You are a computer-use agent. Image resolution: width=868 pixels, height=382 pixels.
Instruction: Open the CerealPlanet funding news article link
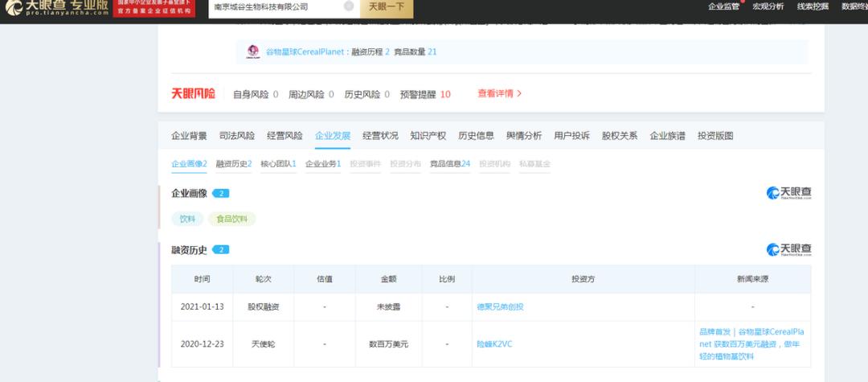point(751,343)
